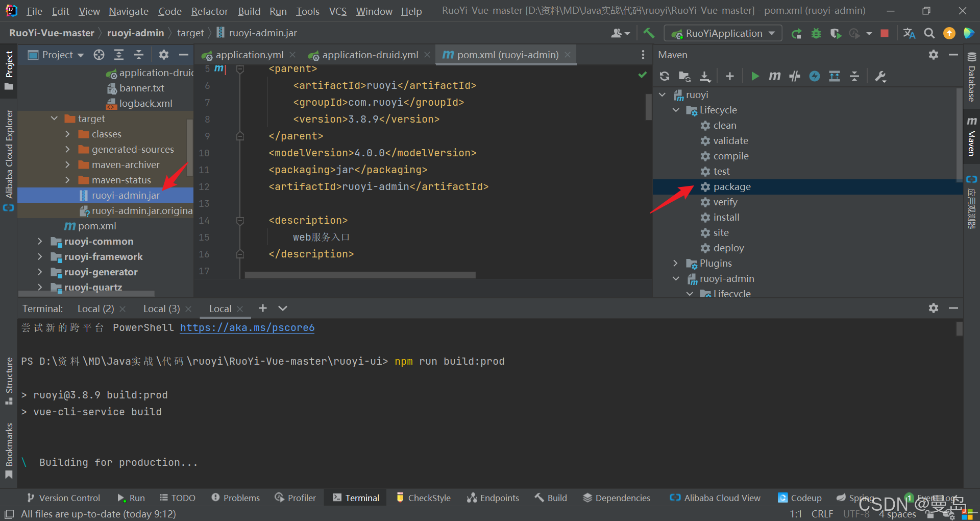The width and height of the screenshot is (980, 521).
Task: Hide the Maven tool window
Action: (953, 55)
